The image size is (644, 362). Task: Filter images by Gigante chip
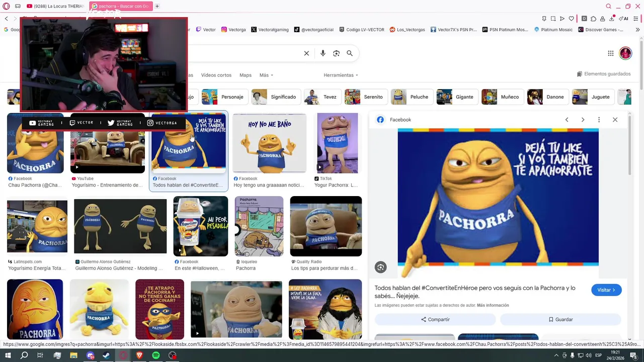457,97
